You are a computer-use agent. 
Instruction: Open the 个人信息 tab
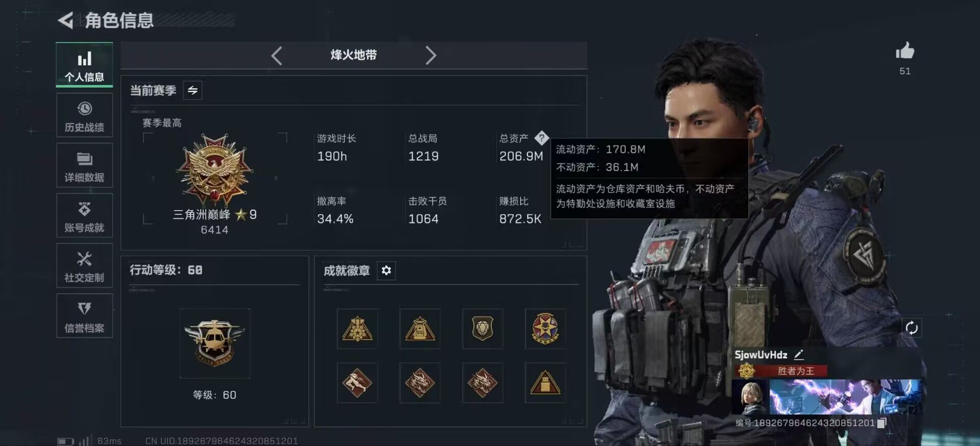84,65
